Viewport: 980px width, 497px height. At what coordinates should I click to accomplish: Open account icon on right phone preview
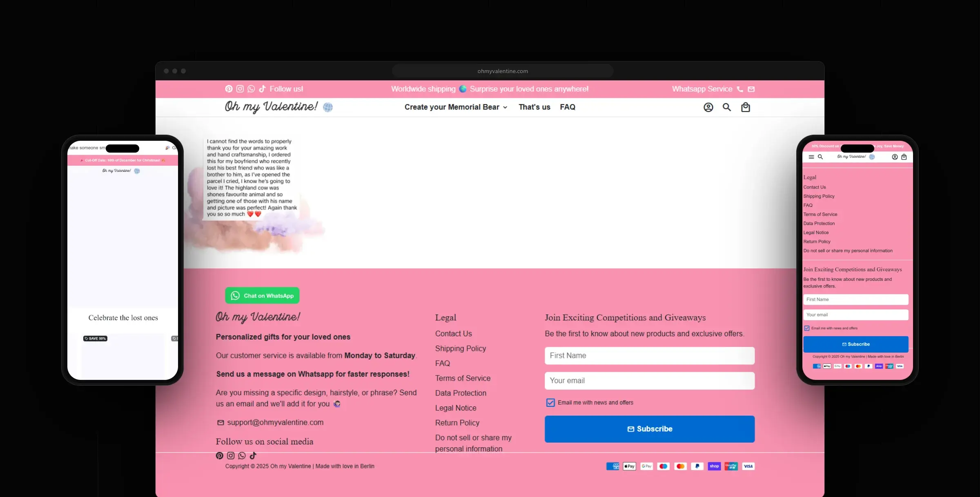click(895, 157)
